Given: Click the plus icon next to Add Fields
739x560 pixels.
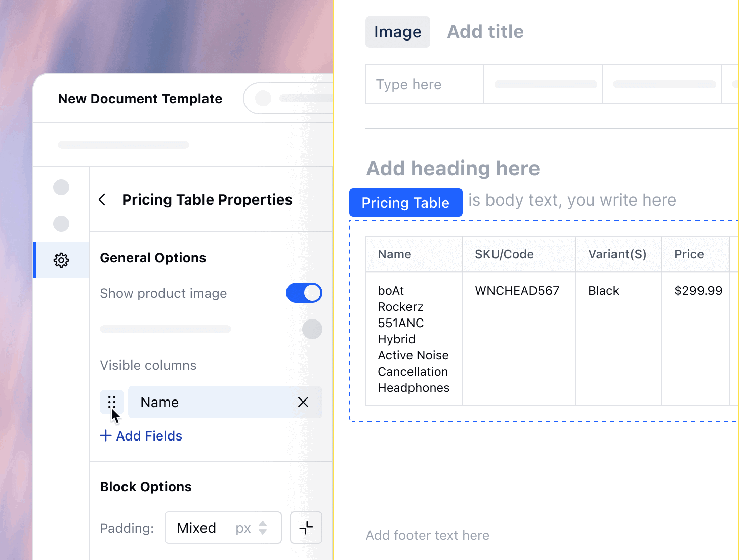Looking at the screenshot, I should coord(105,435).
